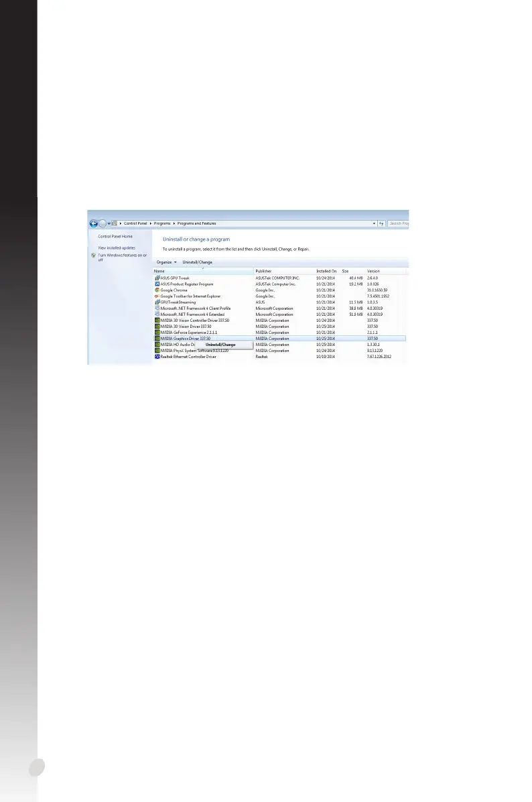Open View installed updates link
This screenshot has width=532, height=802.
(x=117, y=247)
